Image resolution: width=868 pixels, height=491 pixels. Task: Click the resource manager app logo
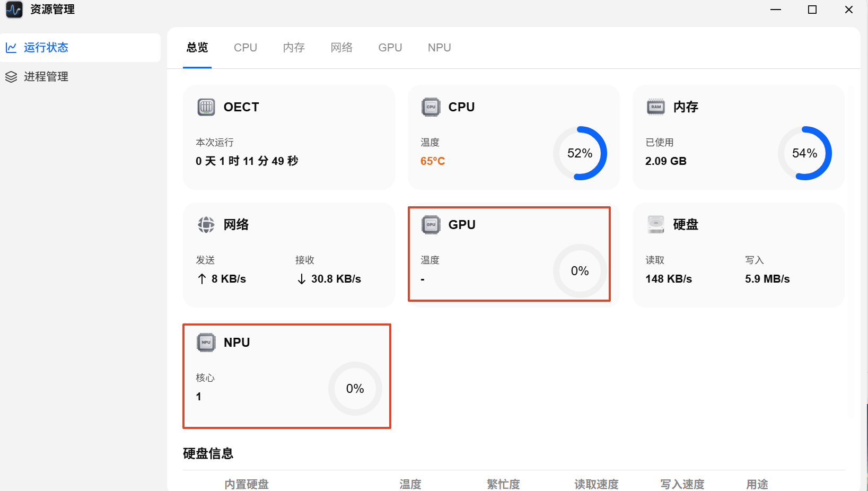coord(14,10)
